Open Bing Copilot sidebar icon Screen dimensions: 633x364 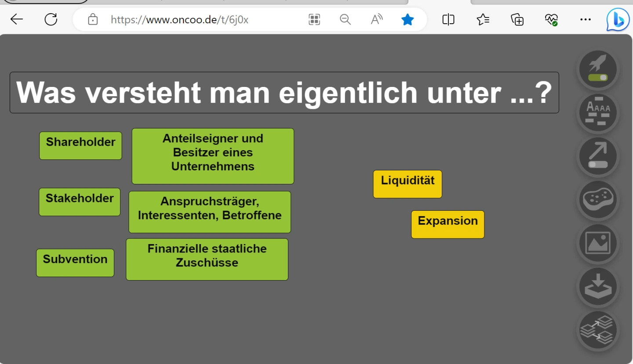[x=618, y=20]
